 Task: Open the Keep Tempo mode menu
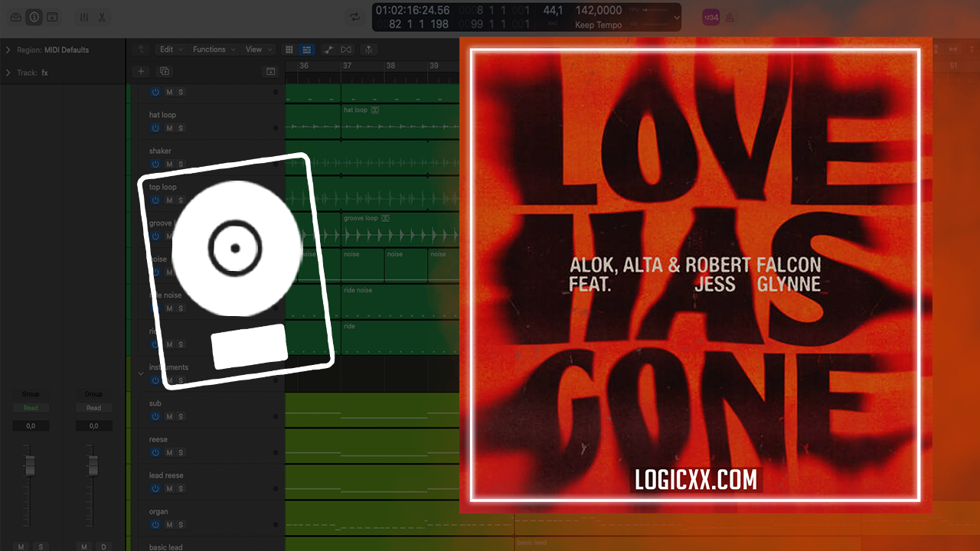599,25
